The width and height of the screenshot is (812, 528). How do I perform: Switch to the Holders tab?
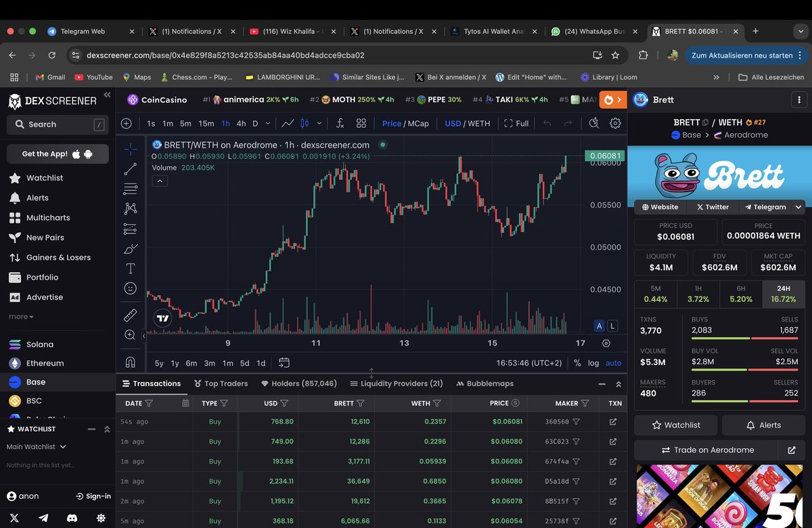(299, 383)
